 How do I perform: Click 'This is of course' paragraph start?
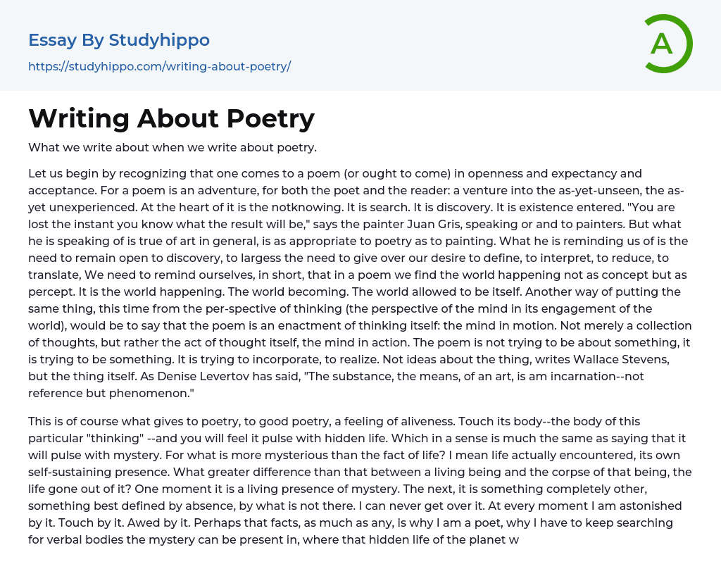click(x=72, y=420)
